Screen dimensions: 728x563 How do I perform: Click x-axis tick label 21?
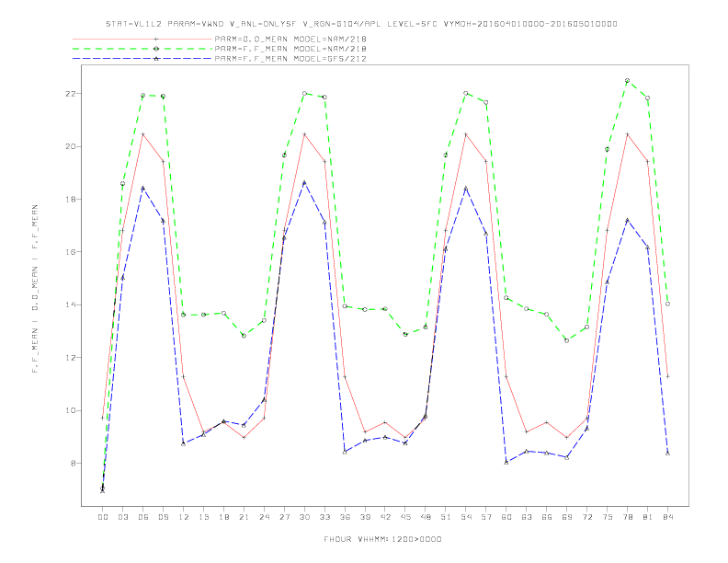coord(244,517)
